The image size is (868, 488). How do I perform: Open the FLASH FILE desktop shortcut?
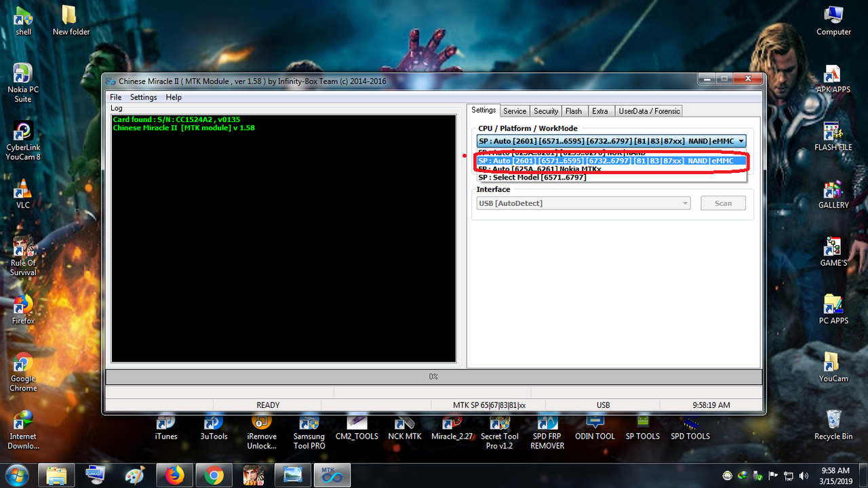pos(833,136)
